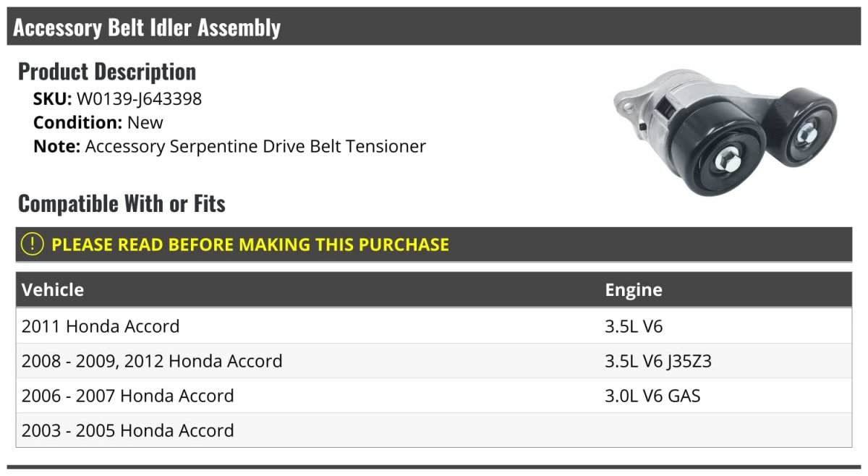Click the 'Compatible With or Fits' heading
This screenshot has height=476, width=868.
point(122,204)
